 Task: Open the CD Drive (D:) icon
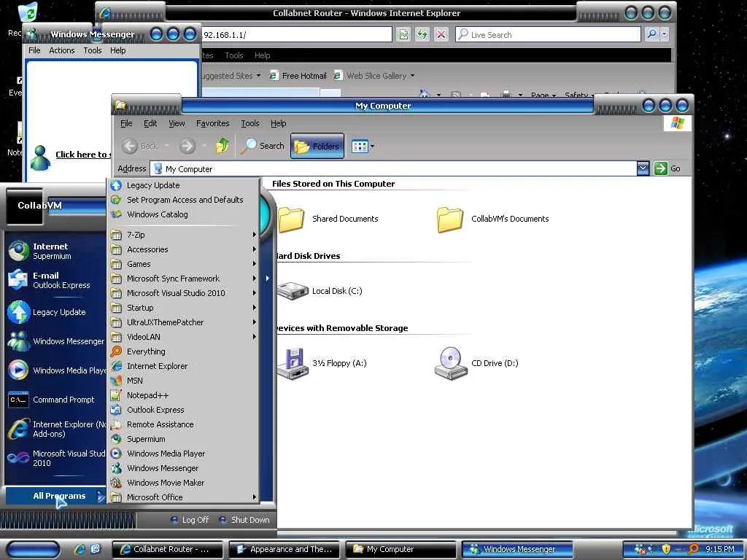pyautogui.click(x=451, y=363)
